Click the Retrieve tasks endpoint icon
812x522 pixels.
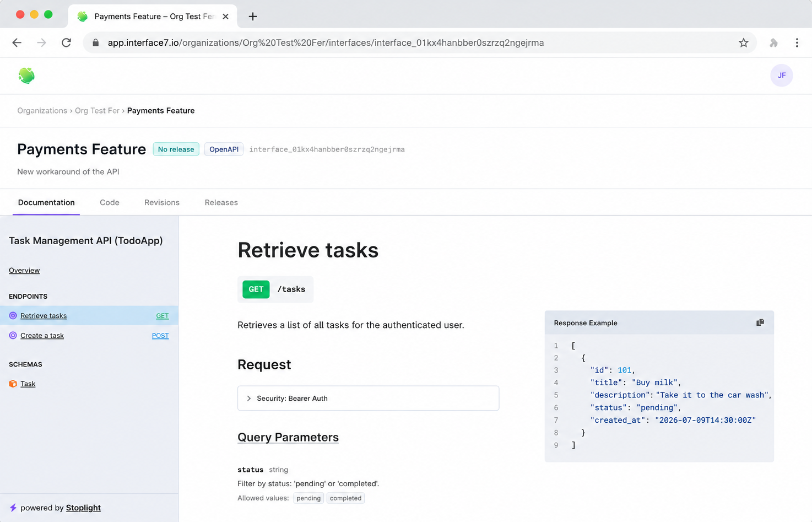pyautogui.click(x=13, y=316)
